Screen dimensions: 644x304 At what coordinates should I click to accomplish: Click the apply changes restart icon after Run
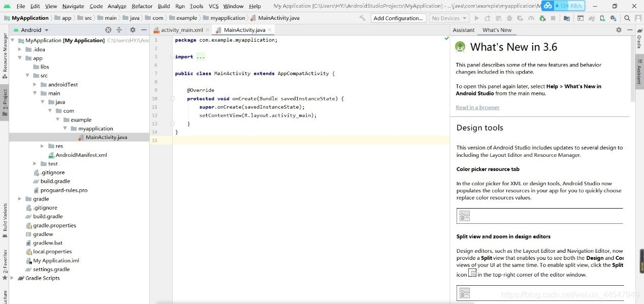point(487,18)
